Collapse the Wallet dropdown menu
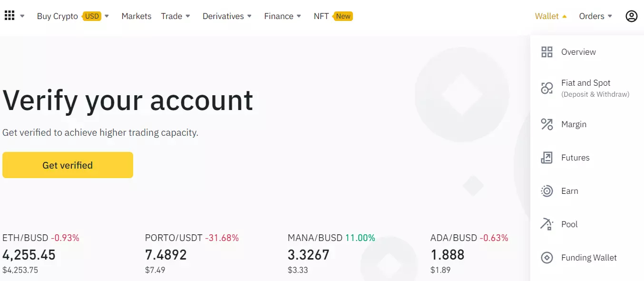644x281 pixels. coord(551,16)
